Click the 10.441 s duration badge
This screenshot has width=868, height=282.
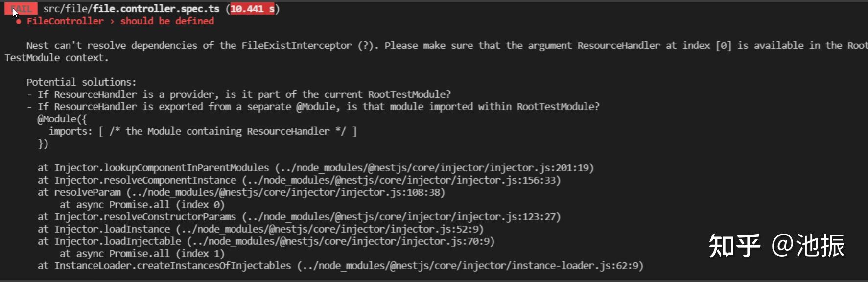pyautogui.click(x=252, y=9)
